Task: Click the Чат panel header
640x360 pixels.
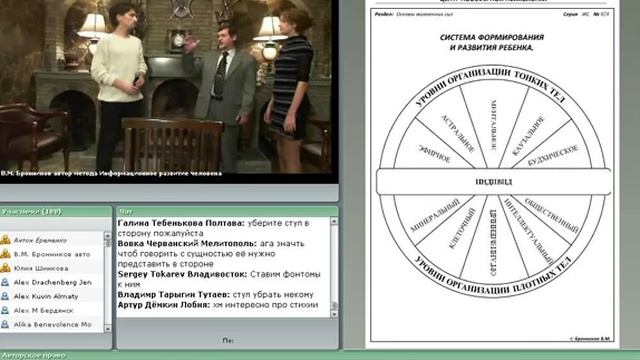Action: click(227, 211)
